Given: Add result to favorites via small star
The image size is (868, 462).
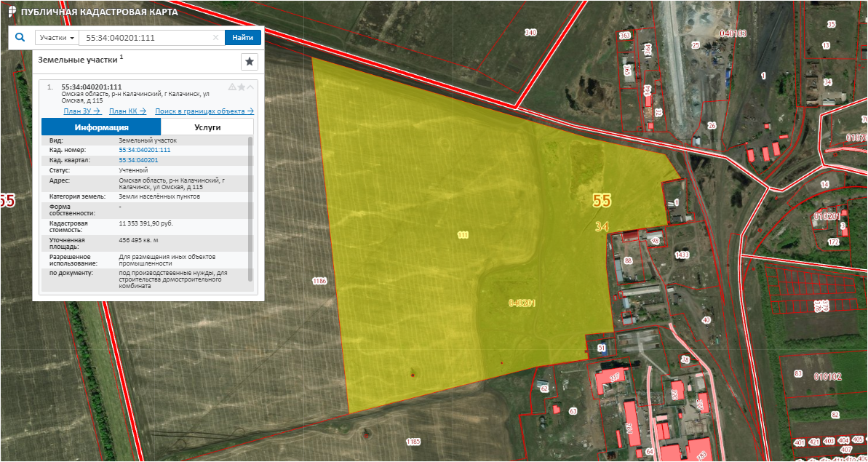Looking at the screenshot, I should (x=242, y=87).
